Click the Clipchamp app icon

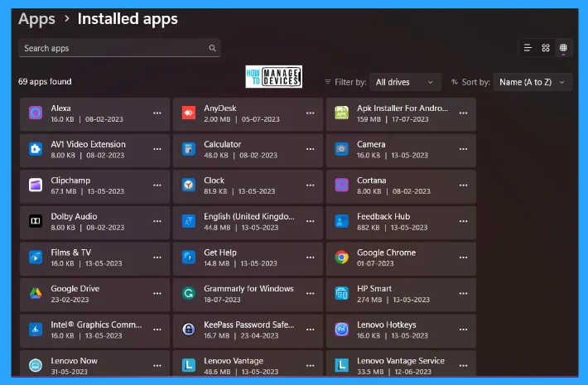click(x=36, y=185)
